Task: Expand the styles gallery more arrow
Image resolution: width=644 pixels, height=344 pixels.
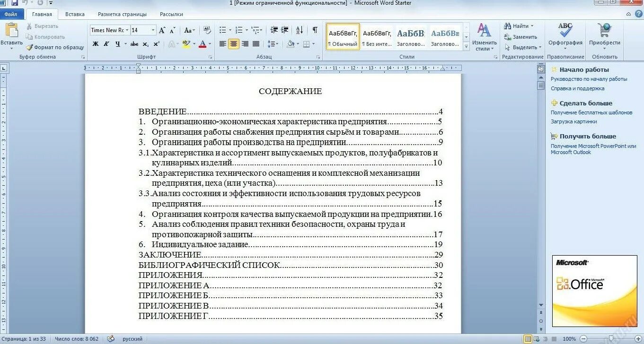Action: pyautogui.click(x=466, y=47)
